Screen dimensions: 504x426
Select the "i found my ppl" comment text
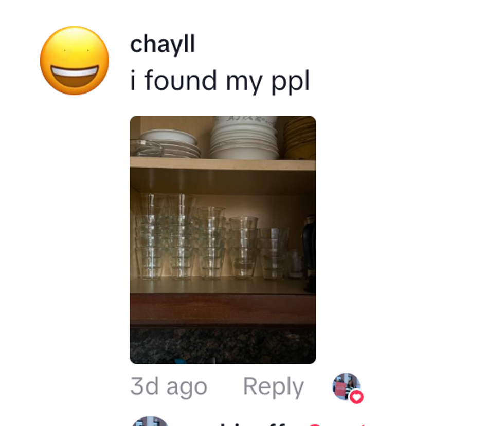tap(220, 81)
